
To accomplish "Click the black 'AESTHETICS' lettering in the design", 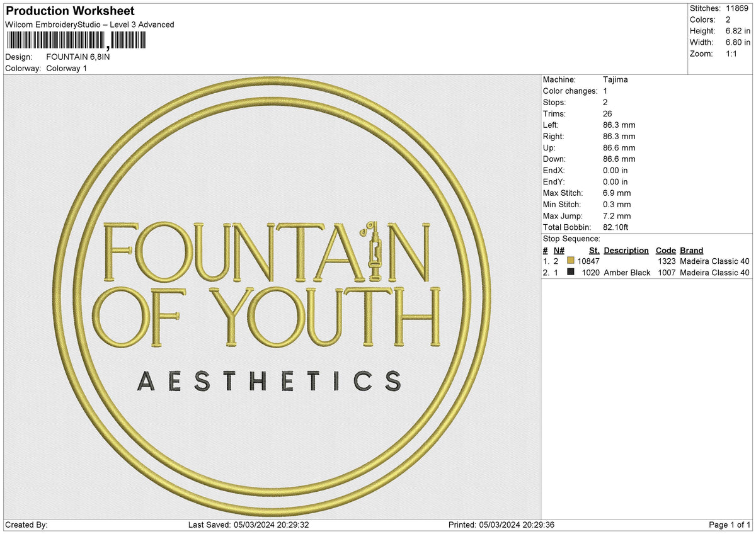I will [x=269, y=381].
